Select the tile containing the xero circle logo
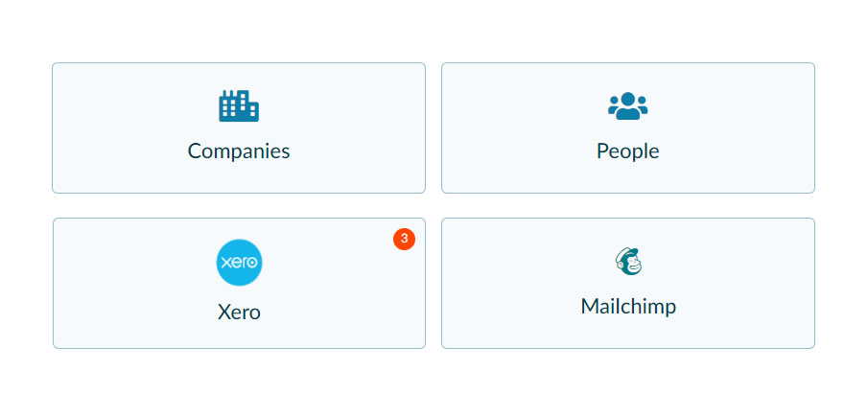The height and width of the screenshot is (417, 868). coord(239,283)
